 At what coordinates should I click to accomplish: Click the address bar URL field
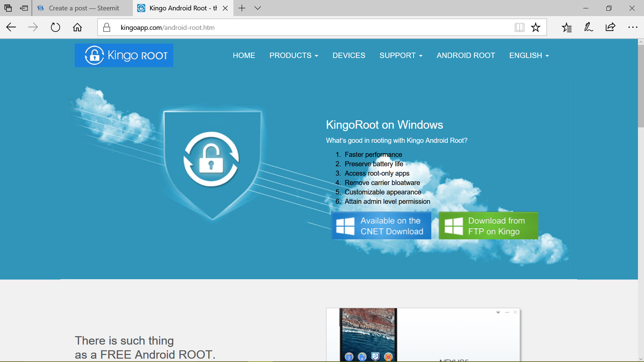coord(302,27)
